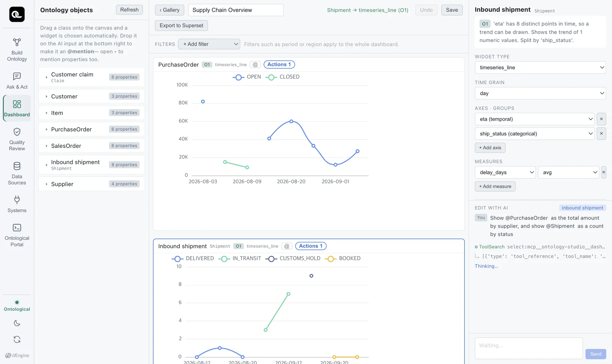Open the avg aggregation dropdown
Viewport: 612px width, 364px height.
pos(568,172)
